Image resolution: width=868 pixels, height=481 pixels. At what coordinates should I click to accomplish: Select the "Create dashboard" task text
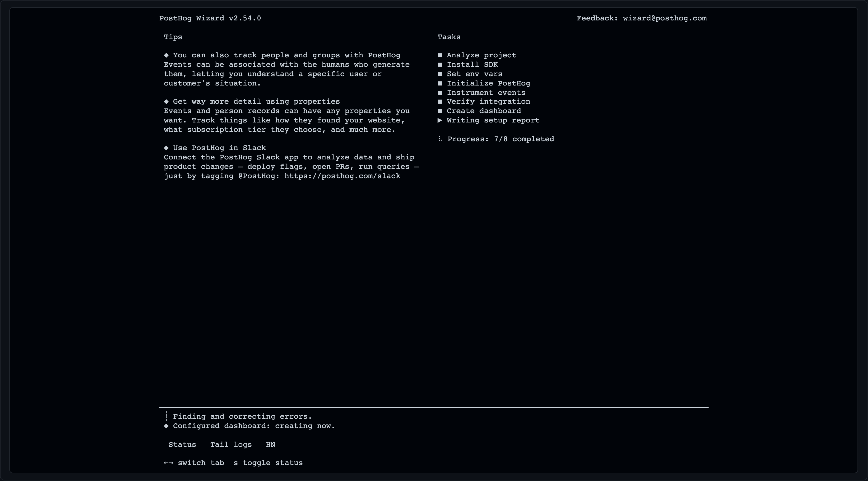coord(483,111)
